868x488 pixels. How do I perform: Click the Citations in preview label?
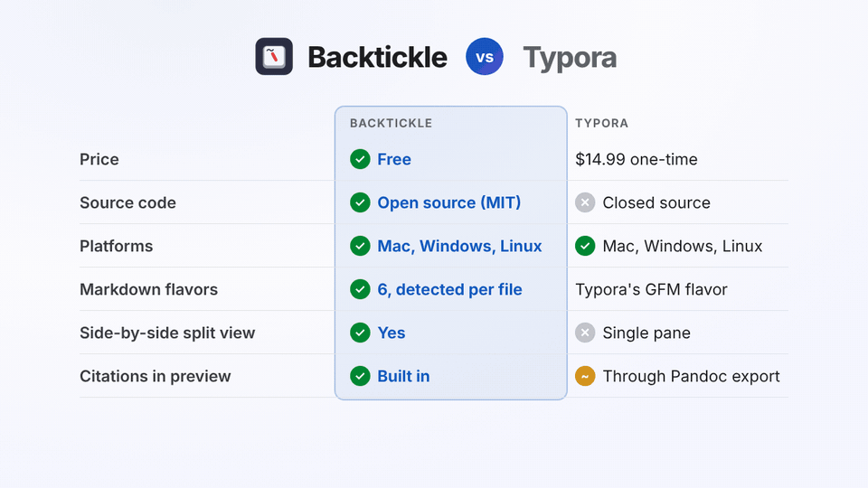[x=155, y=376]
